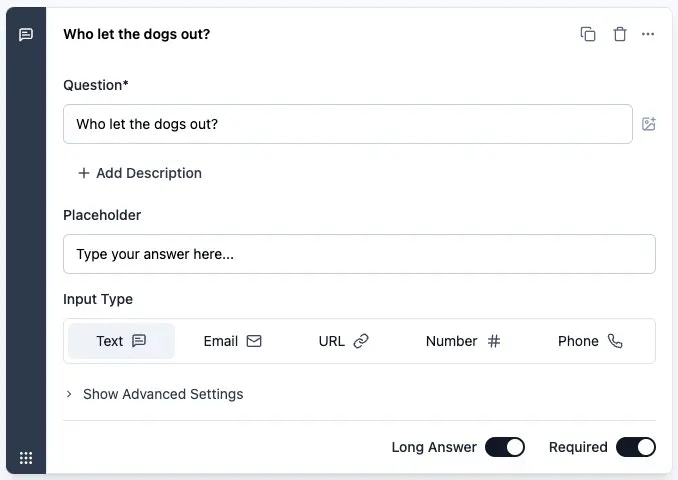The image size is (678, 480).
Task: Click the add image icon beside question field
Action: click(649, 124)
